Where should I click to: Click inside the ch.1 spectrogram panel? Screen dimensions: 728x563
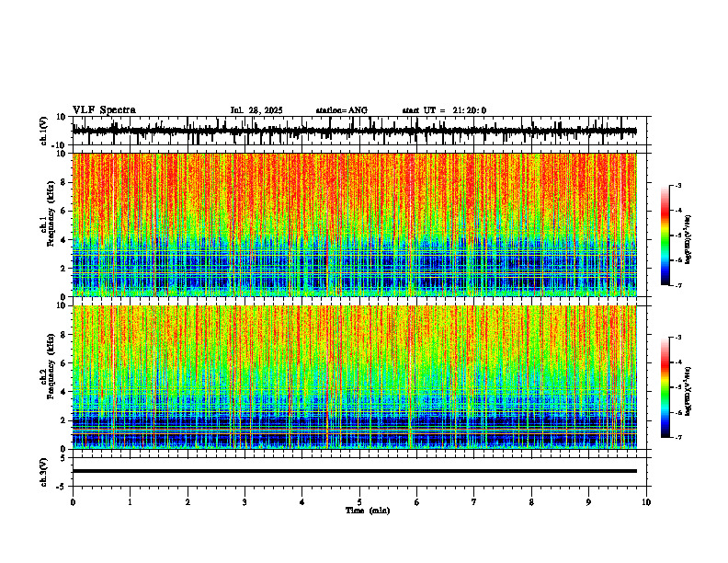point(354,224)
